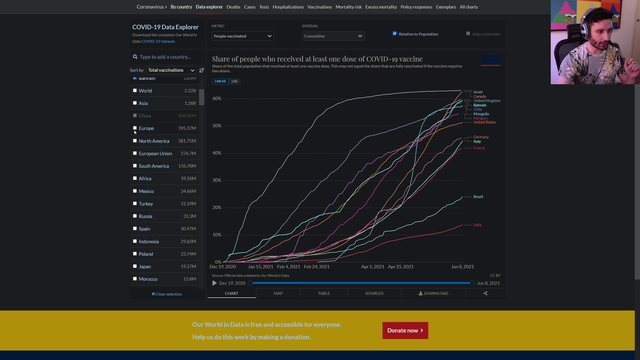Go to By country nav item
The image size is (640, 360).
(181, 7)
